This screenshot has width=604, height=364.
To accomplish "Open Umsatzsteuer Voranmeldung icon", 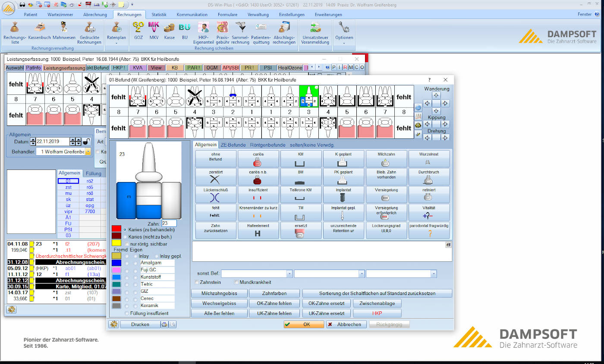I will [x=315, y=32].
